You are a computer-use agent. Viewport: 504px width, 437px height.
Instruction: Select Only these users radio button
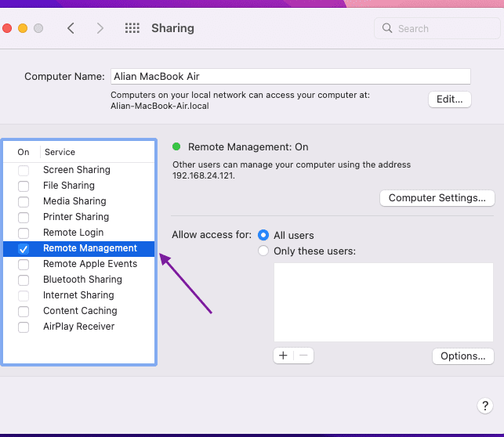coord(263,251)
